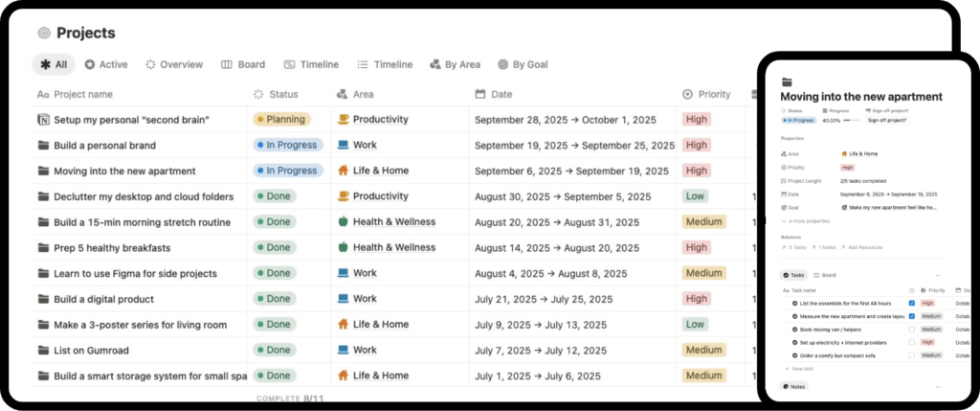
Task: Click laptop icon in Learn to use Figma row
Action: 343,273
